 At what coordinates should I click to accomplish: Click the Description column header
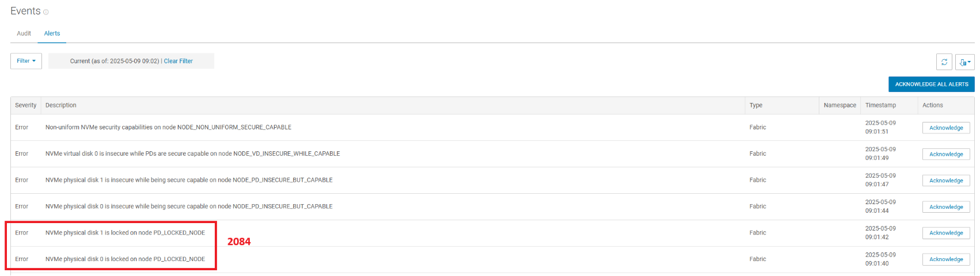(61, 105)
